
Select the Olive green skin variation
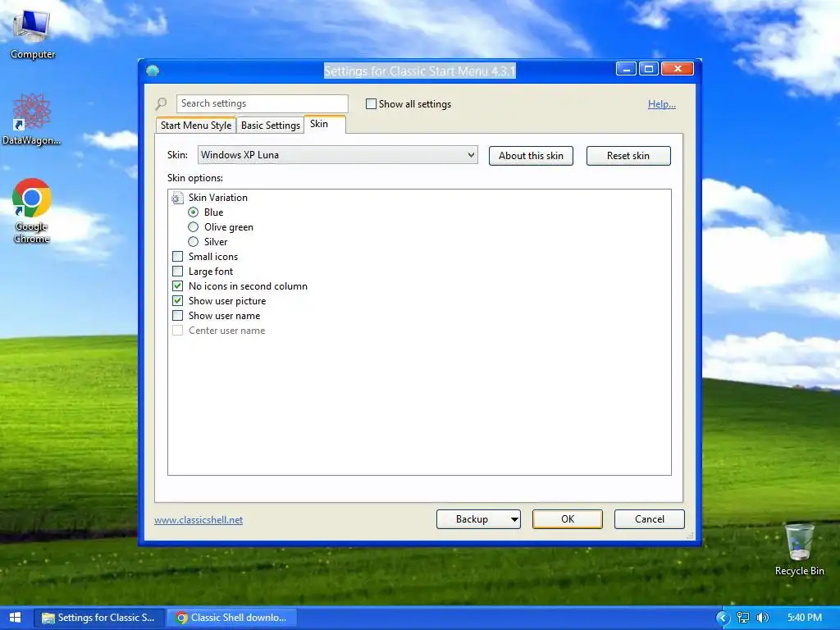(x=194, y=227)
